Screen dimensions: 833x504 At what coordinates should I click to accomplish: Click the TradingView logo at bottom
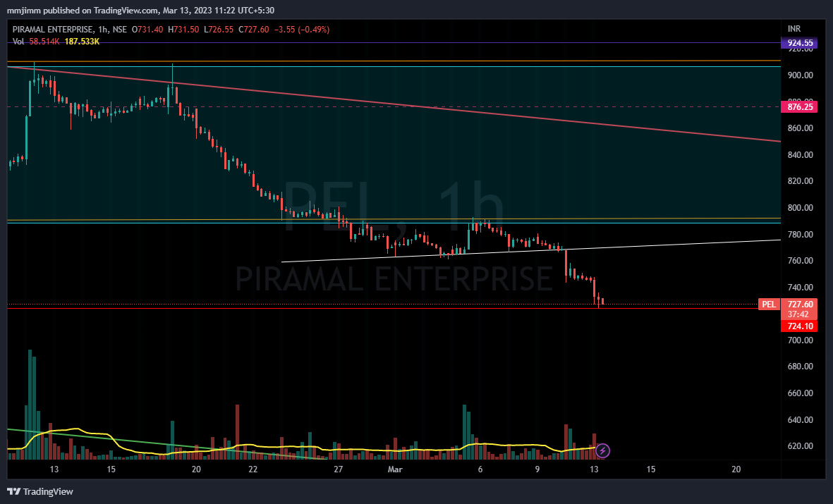pos(39,491)
